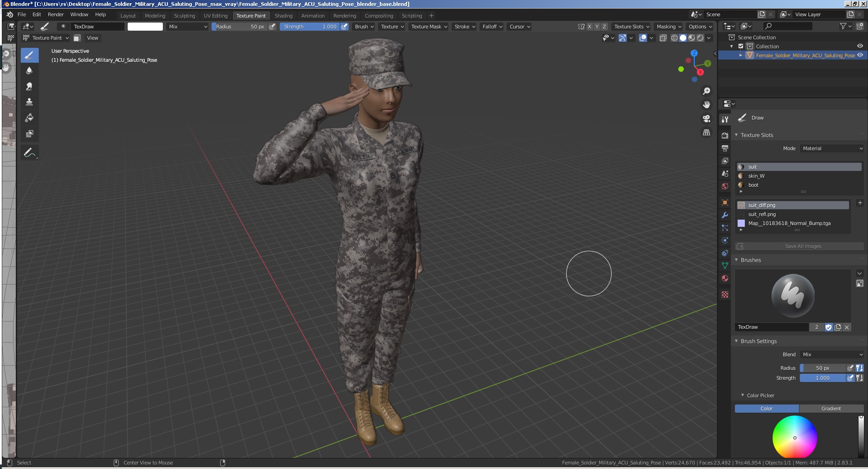Toggle Z axis symmetry

(605, 27)
